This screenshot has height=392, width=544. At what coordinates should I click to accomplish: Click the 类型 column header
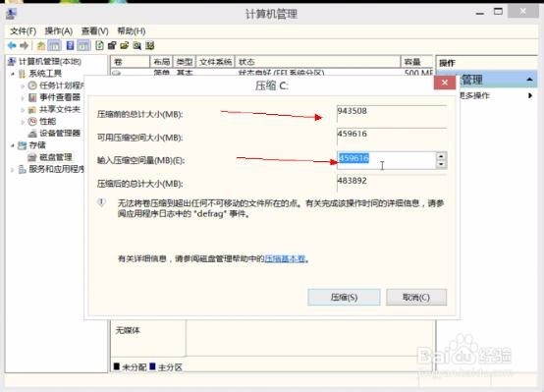[x=185, y=62]
